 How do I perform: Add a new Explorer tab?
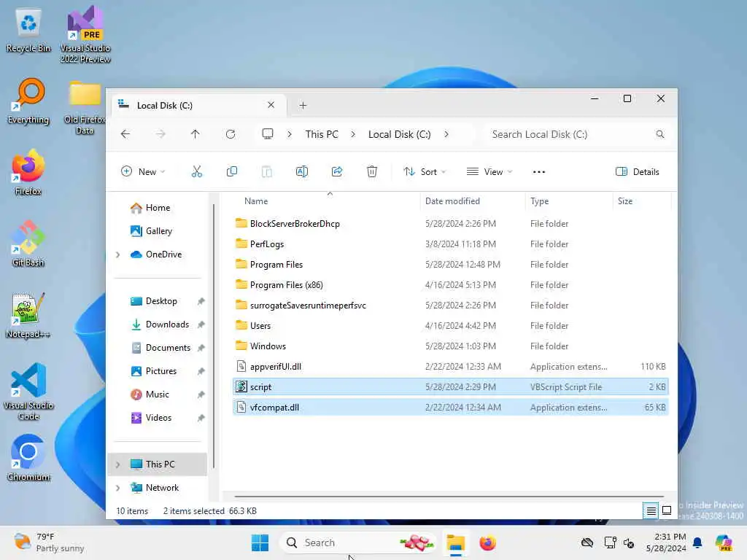click(x=303, y=106)
